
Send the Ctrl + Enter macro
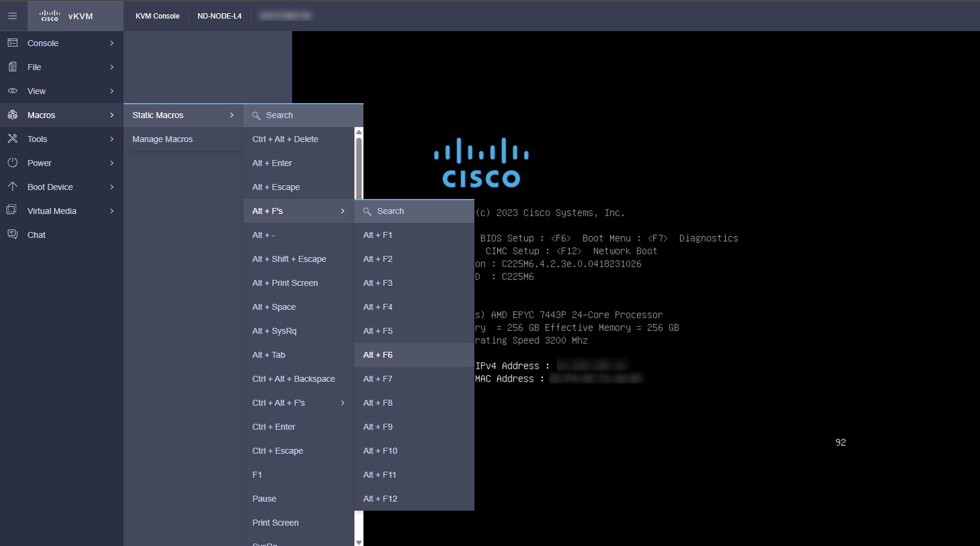299,427
